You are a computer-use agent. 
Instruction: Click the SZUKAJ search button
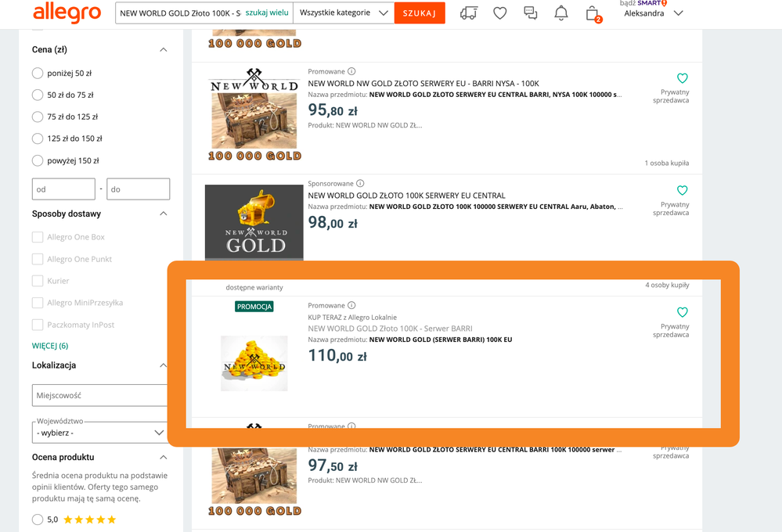pyautogui.click(x=420, y=13)
